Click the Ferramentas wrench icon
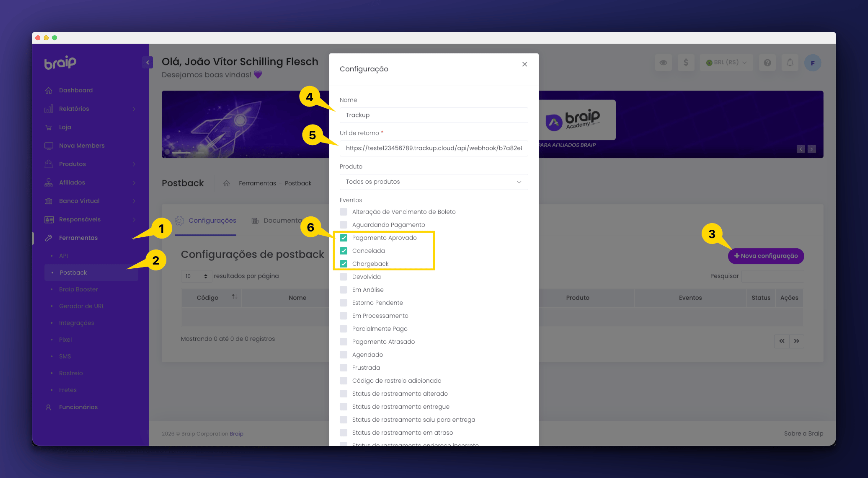Screen dimensions: 868x478 tap(49, 238)
